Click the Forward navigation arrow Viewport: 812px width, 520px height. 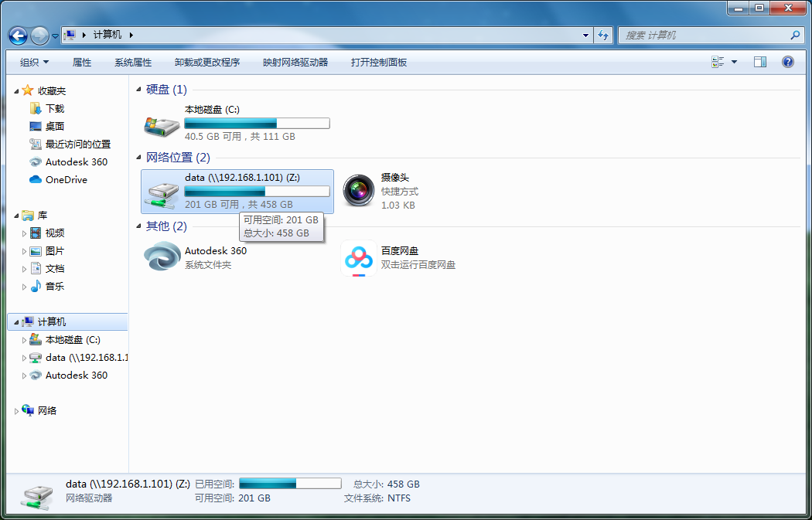(x=40, y=36)
